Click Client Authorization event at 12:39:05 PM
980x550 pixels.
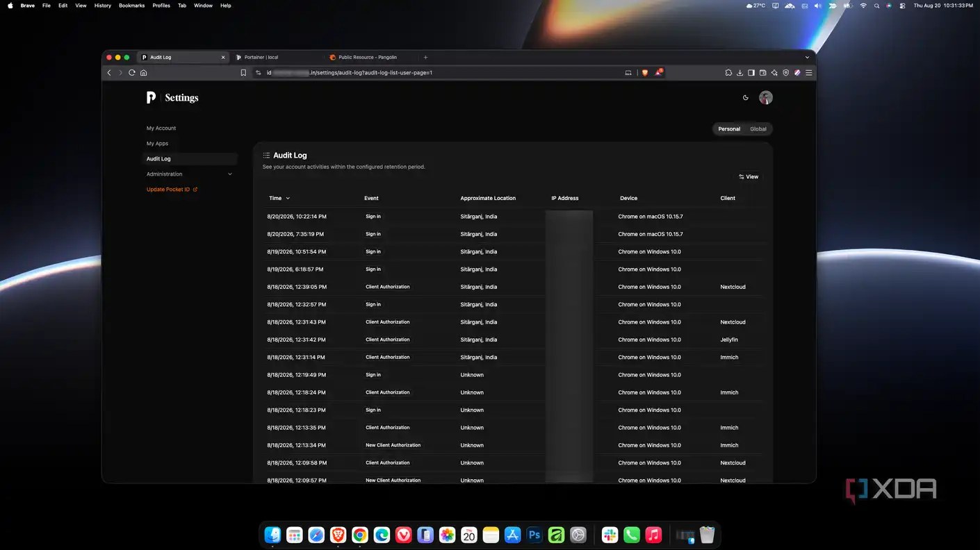coord(388,287)
